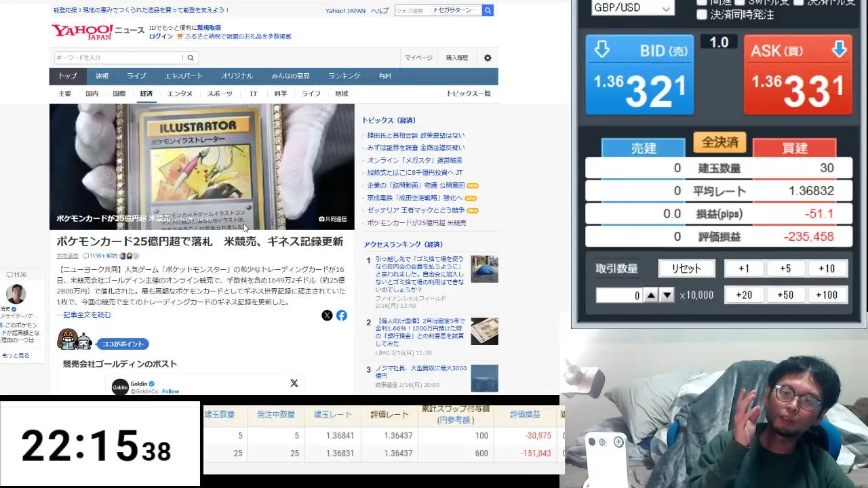Select the スポーツ category tab
Image resolution: width=868 pixels, height=488 pixels.
pyautogui.click(x=220, y=94)
